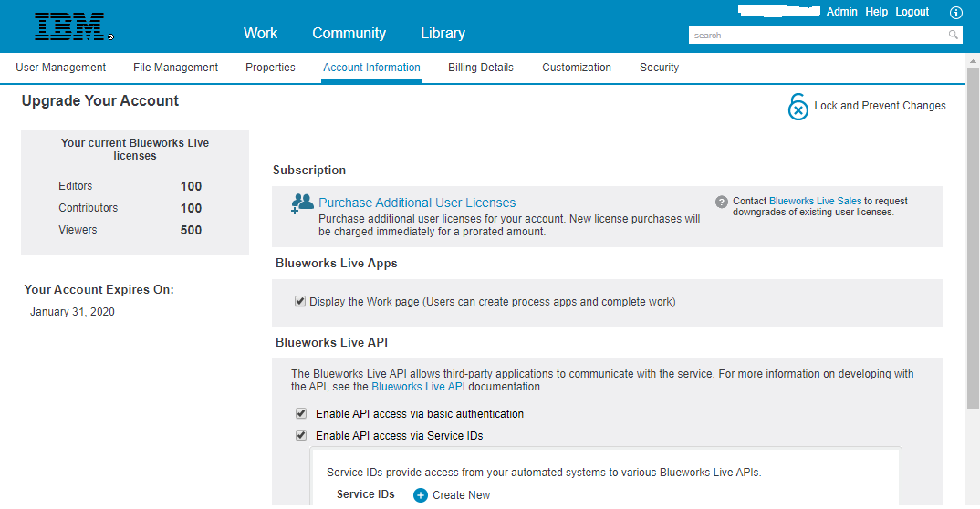Click the Help link
The height and width of the screenshot is (509, 980).
click(x=876, y=12)
